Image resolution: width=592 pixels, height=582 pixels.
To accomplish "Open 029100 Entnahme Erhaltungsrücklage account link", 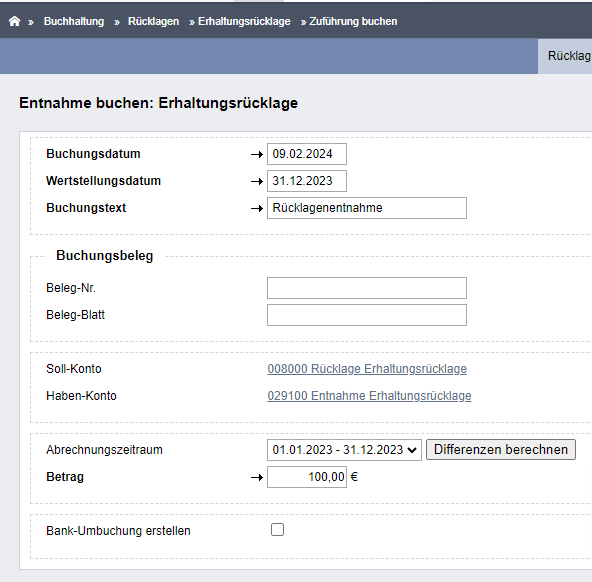I will click(x=369, y=396).
